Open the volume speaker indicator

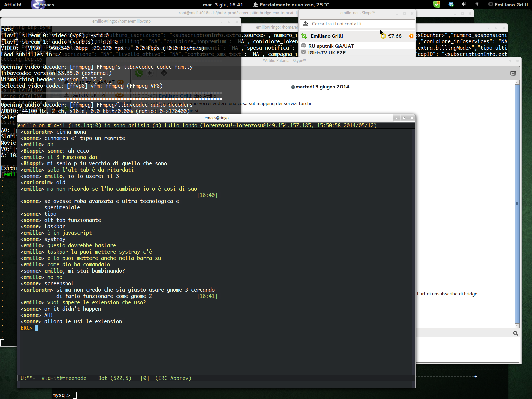464,4
